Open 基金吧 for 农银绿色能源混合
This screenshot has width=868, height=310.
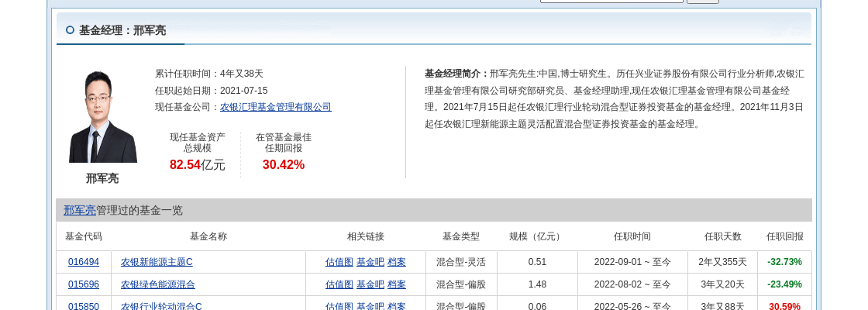pos(370,284)
